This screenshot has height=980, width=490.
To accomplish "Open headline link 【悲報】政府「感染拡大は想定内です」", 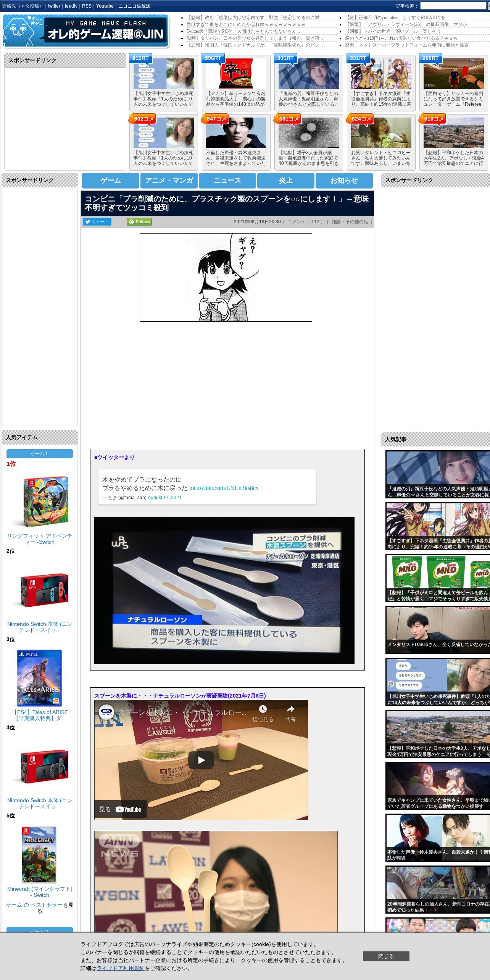I will 255,18.
